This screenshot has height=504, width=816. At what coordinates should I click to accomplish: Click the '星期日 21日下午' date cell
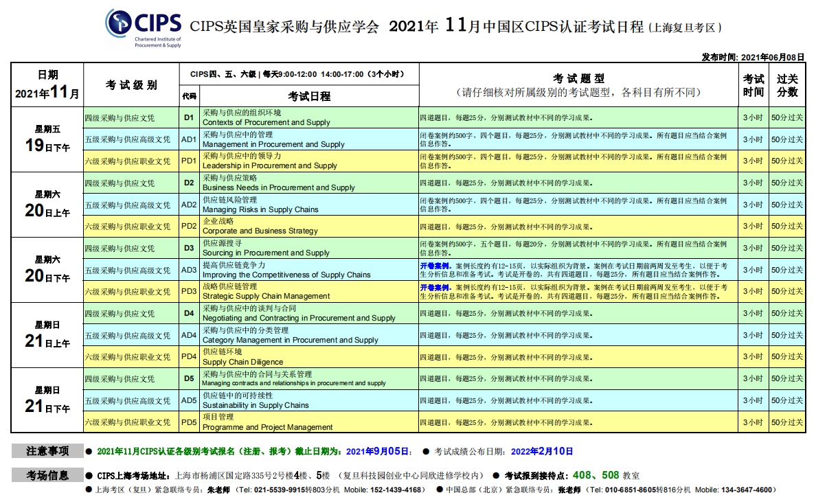click(x=47, y=400)
